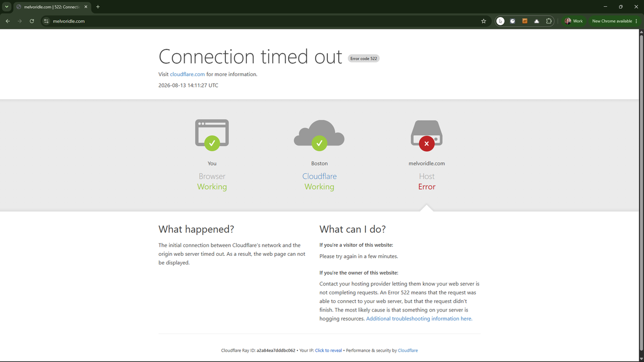The height and width of the screenshot is (362, 644).
Task: Select the melvoridle.com 522 tab
Action: [51, 6]
